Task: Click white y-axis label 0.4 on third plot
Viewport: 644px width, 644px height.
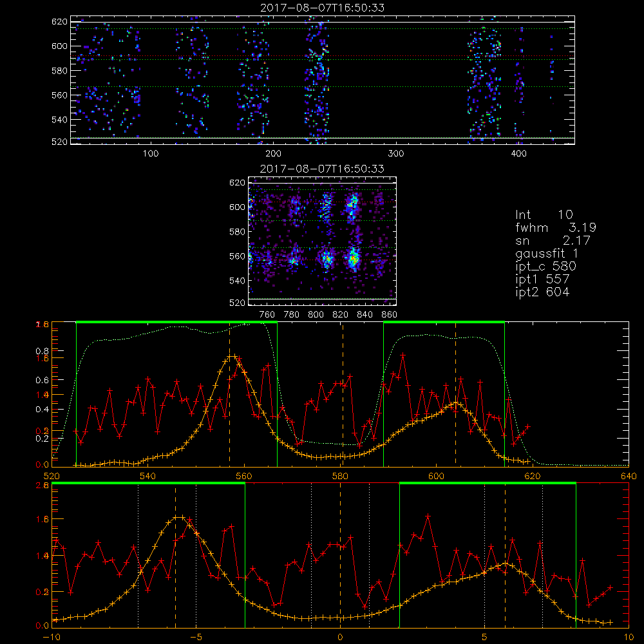Action: (42, 410)
